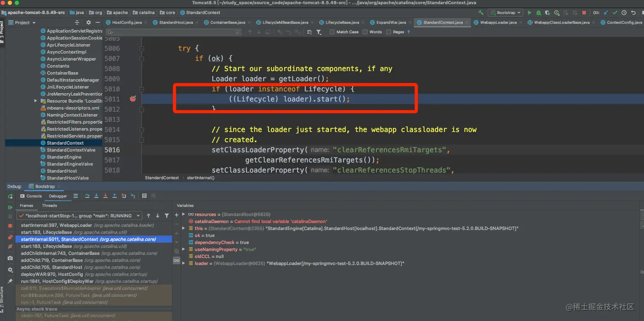
Task: Click Show Execution Point icon
Action: tap(76, 196)
